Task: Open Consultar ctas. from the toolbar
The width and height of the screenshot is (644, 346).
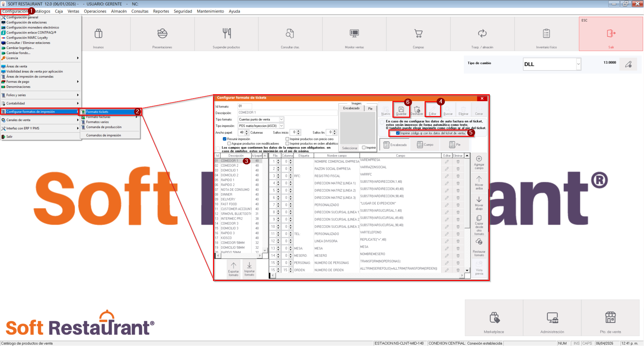Action: pyautogui.click(x=290, y=34)
